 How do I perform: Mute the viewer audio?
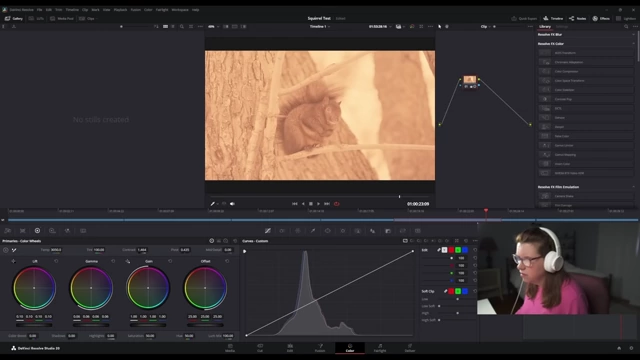232,204
